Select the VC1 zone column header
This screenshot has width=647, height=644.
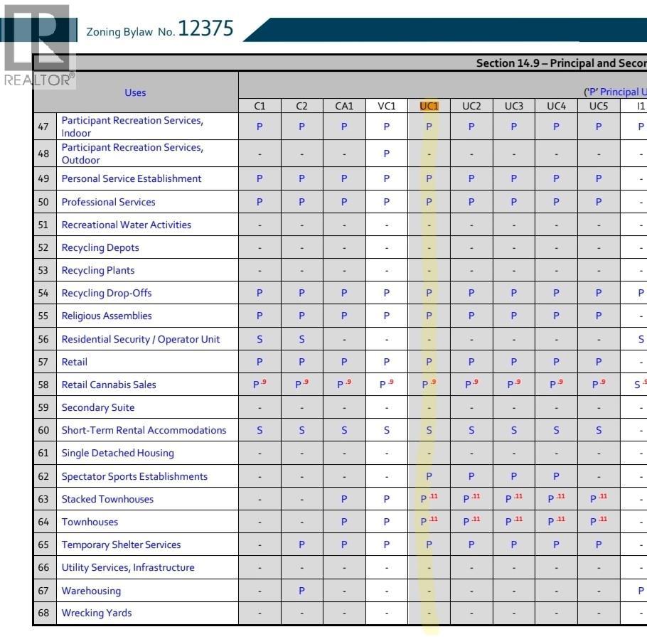pos(387,106)
